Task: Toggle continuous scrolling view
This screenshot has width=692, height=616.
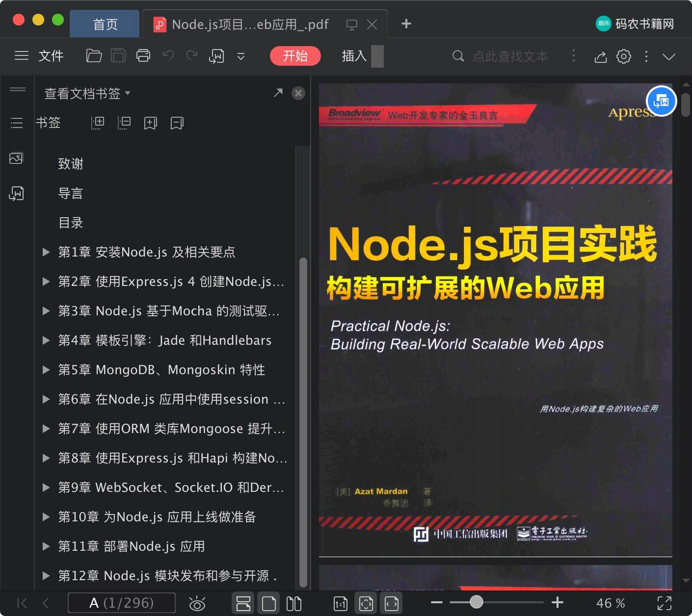Action: [243, 603]
